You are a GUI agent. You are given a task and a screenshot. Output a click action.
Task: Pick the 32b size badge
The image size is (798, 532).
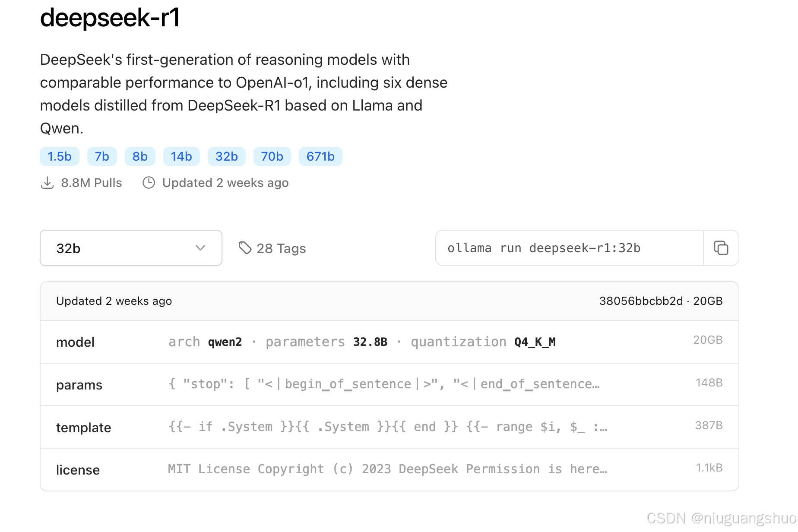click(227, 156)
